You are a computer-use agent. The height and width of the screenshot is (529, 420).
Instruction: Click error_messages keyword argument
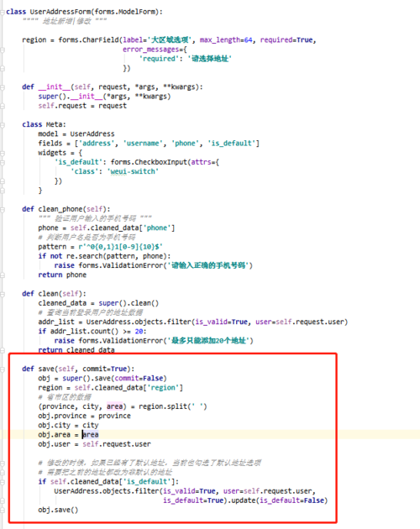(153, 50)
